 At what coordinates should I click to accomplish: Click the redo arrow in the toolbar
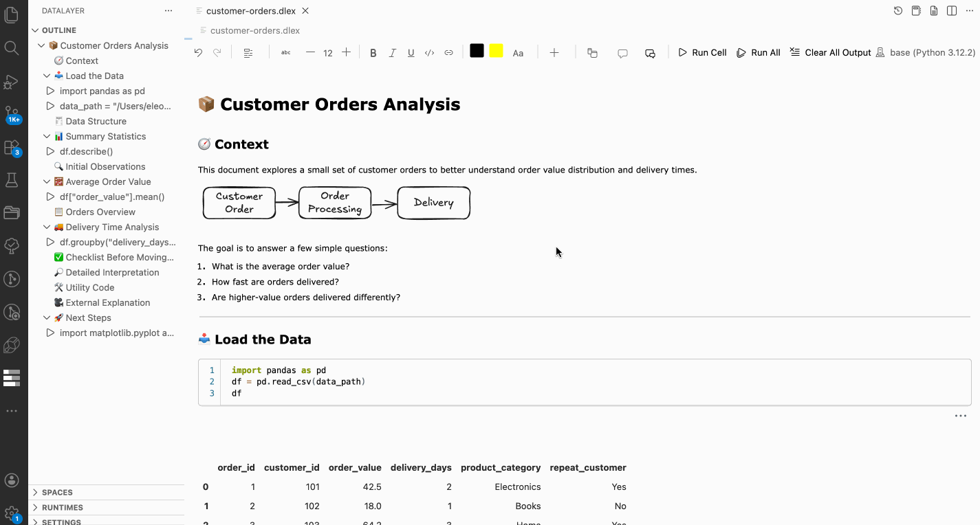point(217,53)
